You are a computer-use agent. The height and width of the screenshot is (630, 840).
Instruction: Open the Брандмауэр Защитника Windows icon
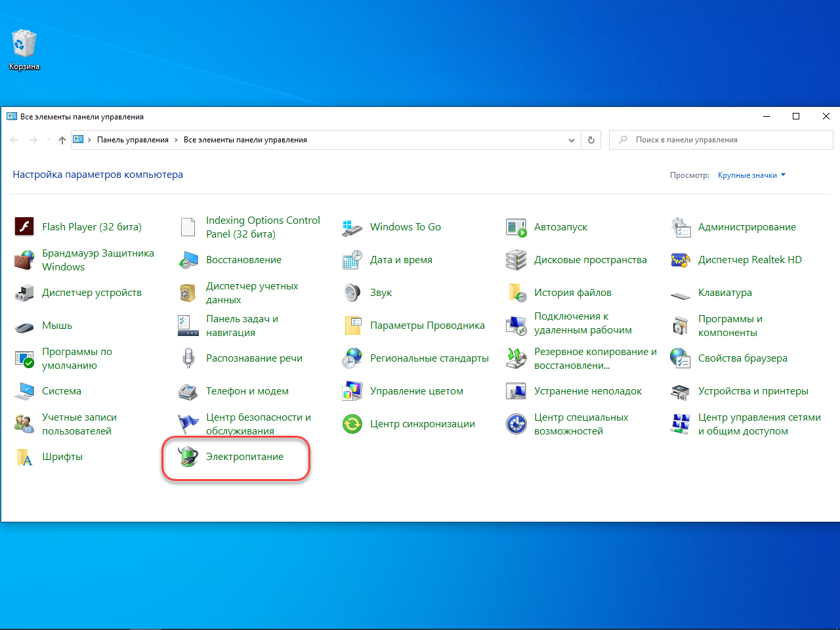click(x=24, y=260)
